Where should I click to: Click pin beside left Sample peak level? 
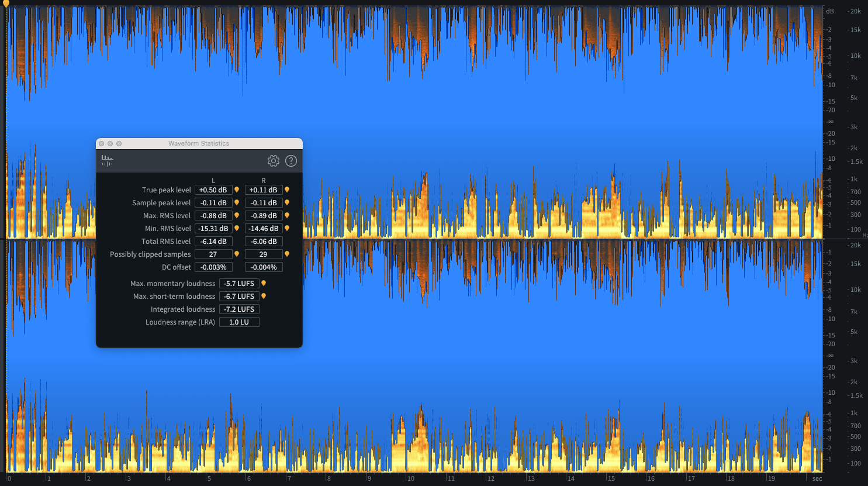tap(237, 202)
